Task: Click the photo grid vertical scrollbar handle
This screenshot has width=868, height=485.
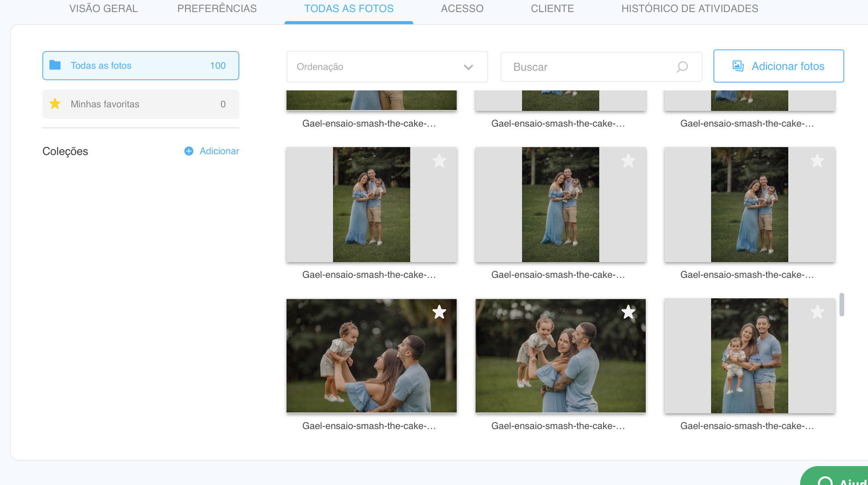Action: click(x=841, y=305)
